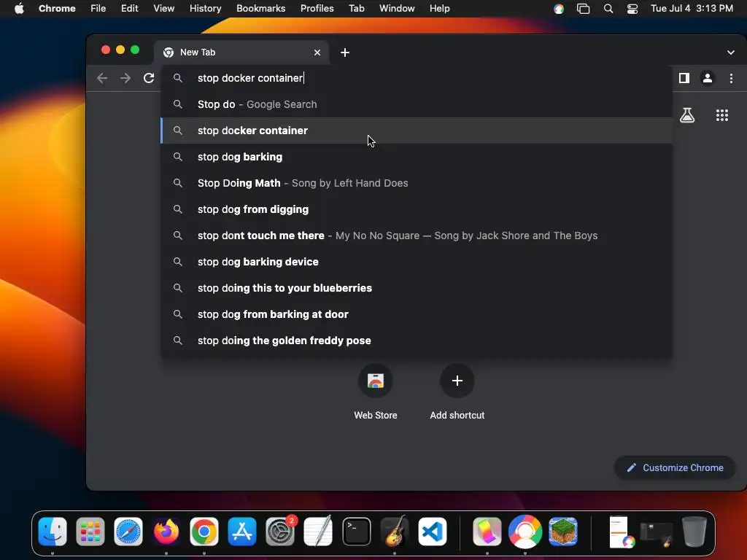
Task: Choose the 'stop docker container' suggestion
Action: pyautogui.click(x=417, y=131)
